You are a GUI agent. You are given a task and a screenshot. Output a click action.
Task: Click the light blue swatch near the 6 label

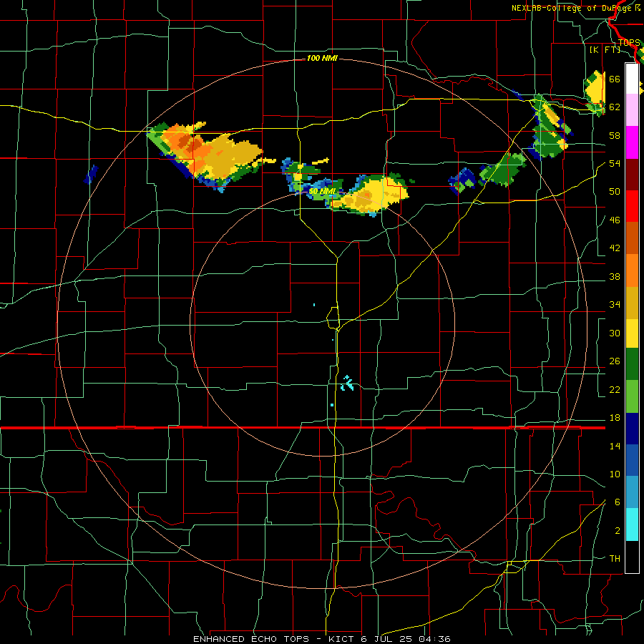pyautogui.click(x=632, y=492)
